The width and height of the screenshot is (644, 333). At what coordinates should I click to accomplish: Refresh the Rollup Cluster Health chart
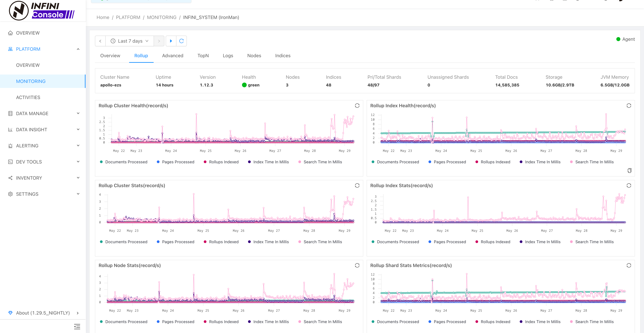tap(357, 106)
